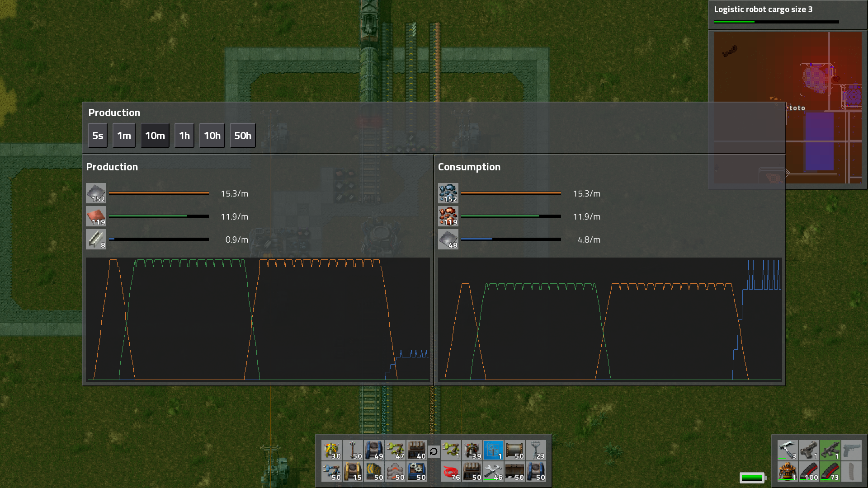Click the Consumption line graph

click(x=610, y=319)
